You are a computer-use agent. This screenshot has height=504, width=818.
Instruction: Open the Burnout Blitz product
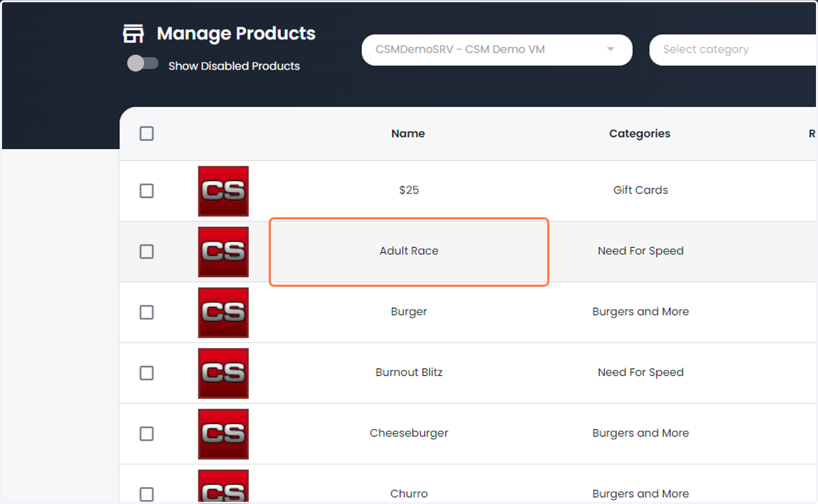click(x=409, y=372)
